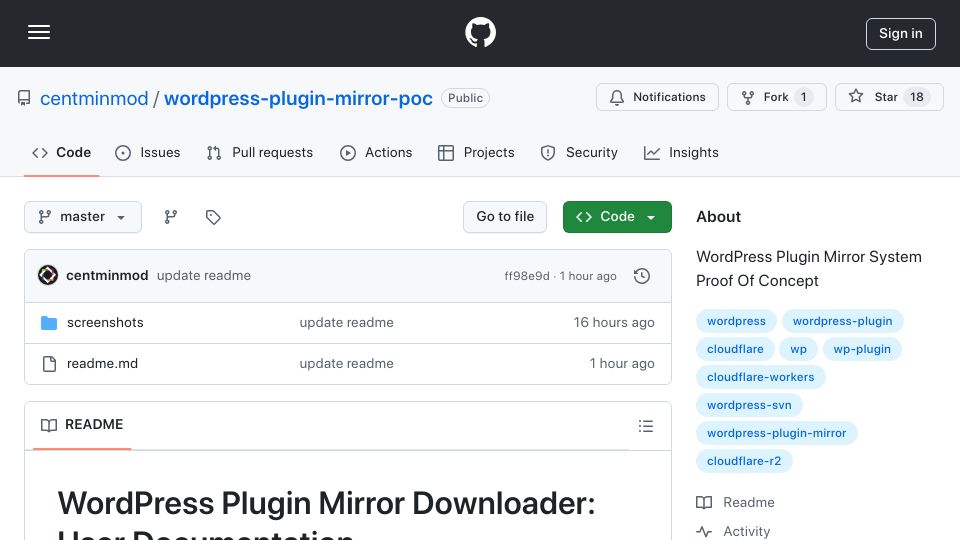Expand the master branch dropdown
Viewport: 960px width, 540px height.
coord(83,217)
